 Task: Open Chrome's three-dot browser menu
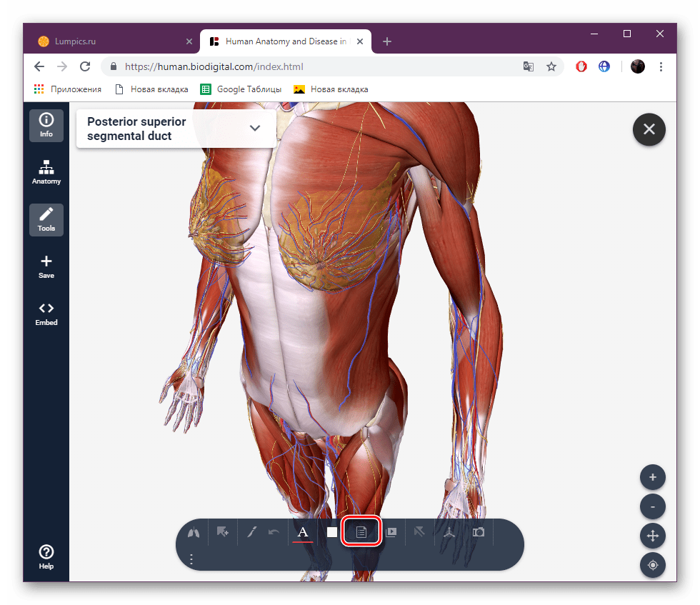(661, 66)
